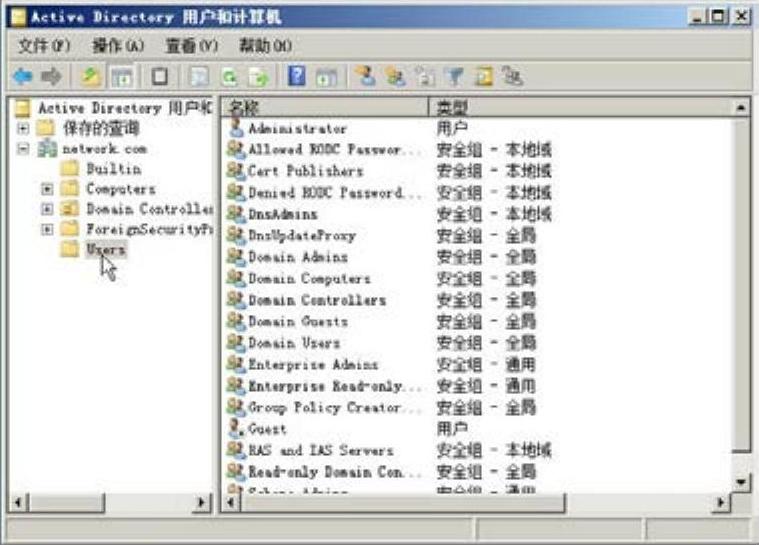Open the 操作(A) menu

(x=118, y=46)
